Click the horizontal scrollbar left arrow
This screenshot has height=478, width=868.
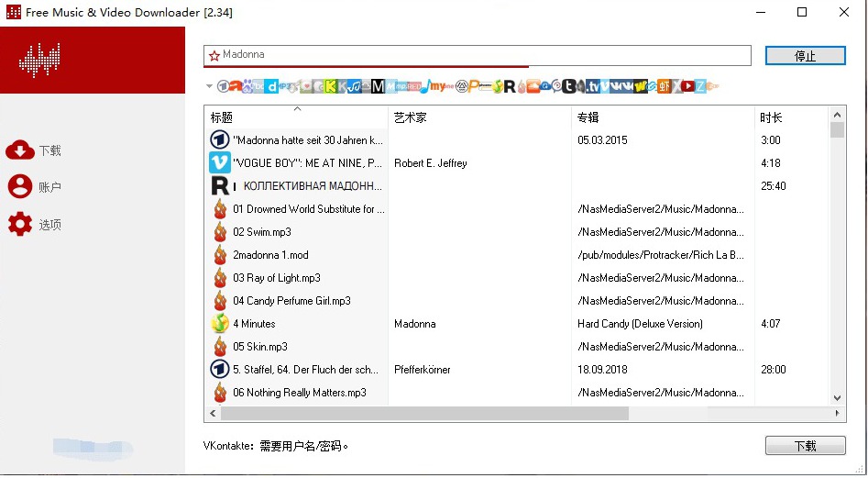(x=214, y=413)
